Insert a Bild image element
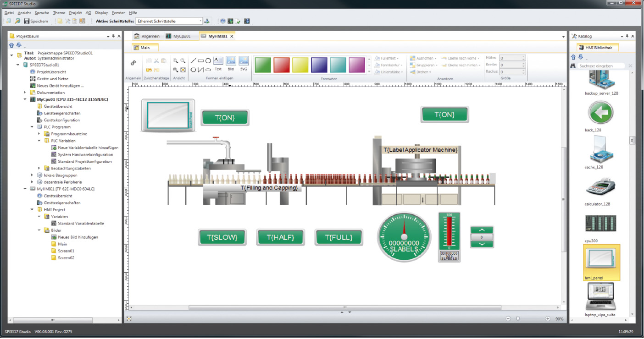This screenshot has height=339, width=644. tap(231, 64)
